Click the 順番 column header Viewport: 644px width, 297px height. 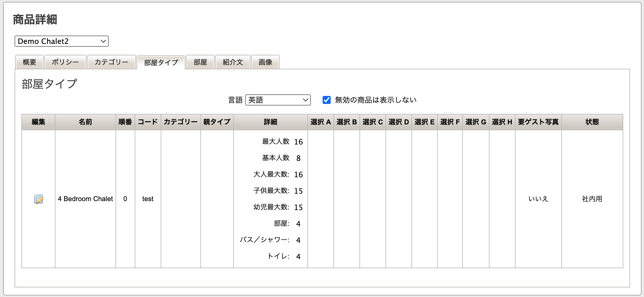click(x=125, y=122)
